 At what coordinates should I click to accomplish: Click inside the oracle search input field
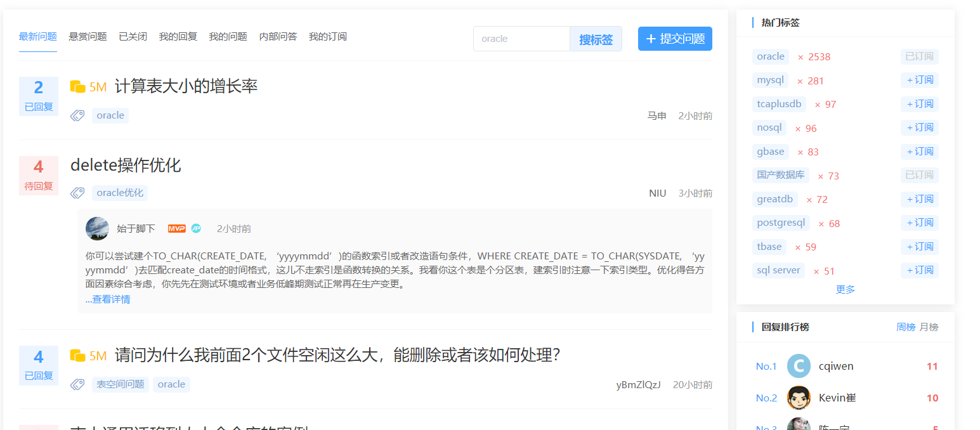pos(521,39)
